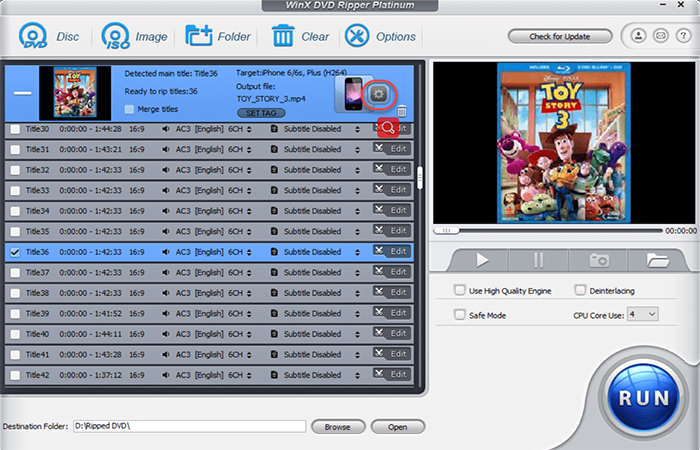Check the Title33 checkbox
Image resolution: width=700 pixels, height=450 pixels.
click(x=15, y=191)
